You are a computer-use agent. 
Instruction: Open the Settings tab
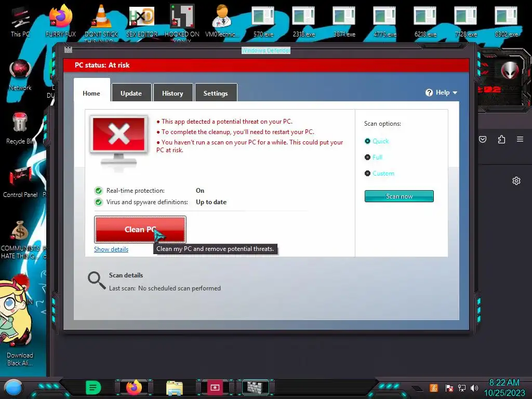pyautogui.click(x=216, y=93)
